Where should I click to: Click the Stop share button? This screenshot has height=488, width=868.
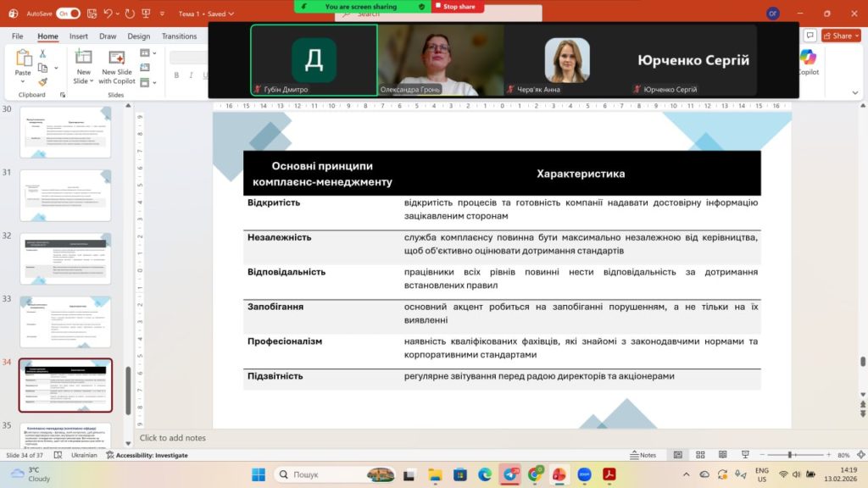[459, 6]
